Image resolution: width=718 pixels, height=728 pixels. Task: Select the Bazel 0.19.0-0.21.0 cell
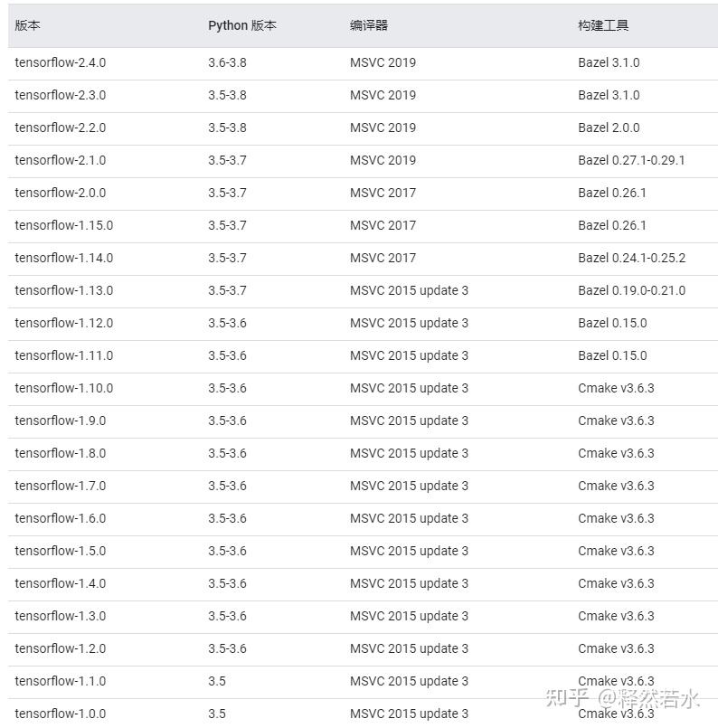pyautogui.click(x=631, y=290)
